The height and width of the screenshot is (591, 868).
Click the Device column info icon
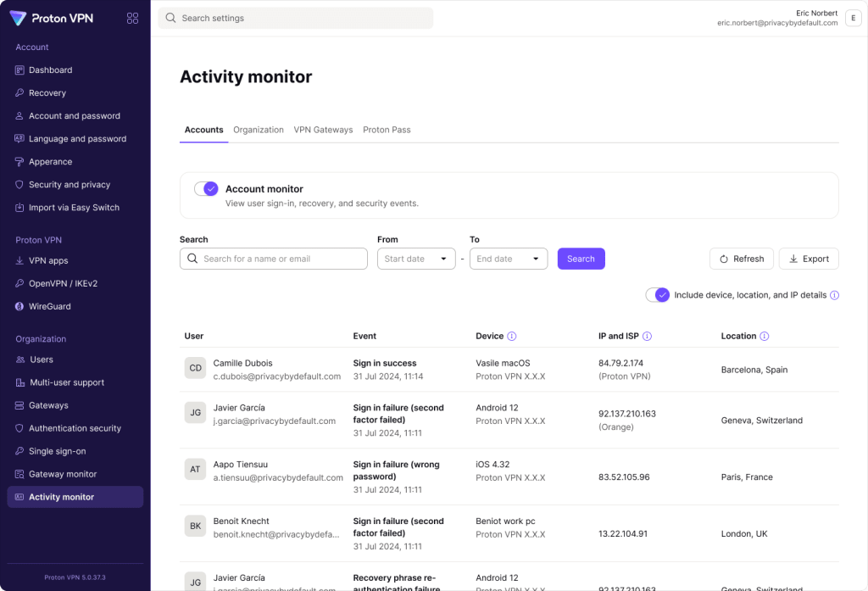[x=512, y=337]
